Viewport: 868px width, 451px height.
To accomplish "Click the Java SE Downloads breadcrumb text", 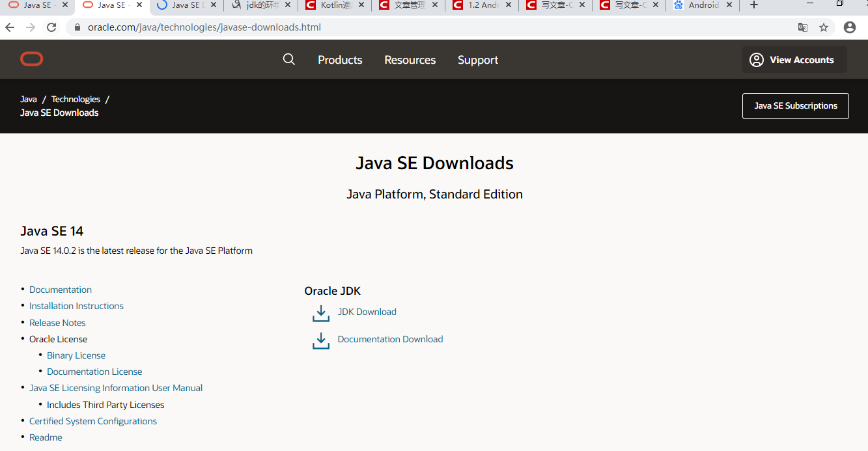I will tap(59, 113).
